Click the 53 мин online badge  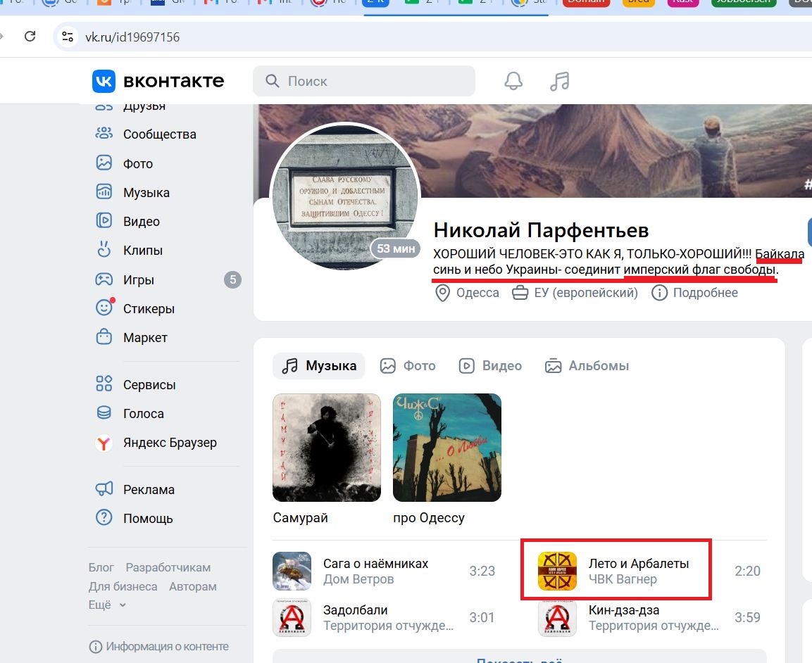[x=395, y=249]
